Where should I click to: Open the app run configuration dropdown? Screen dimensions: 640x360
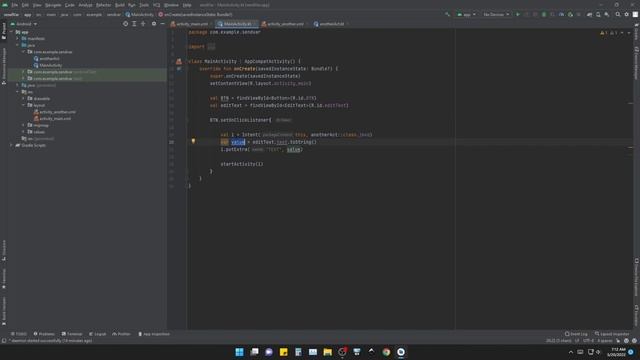(x=466, y=15)
